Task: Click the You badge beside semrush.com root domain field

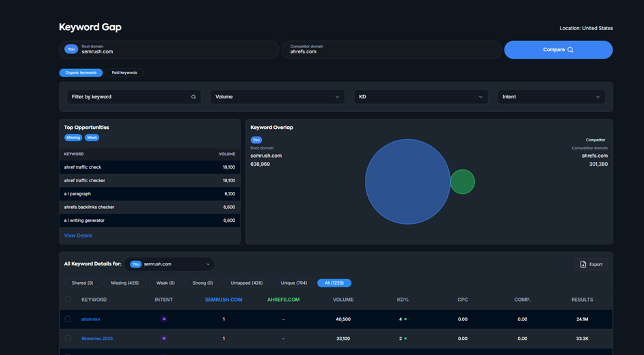Action: 71,49
